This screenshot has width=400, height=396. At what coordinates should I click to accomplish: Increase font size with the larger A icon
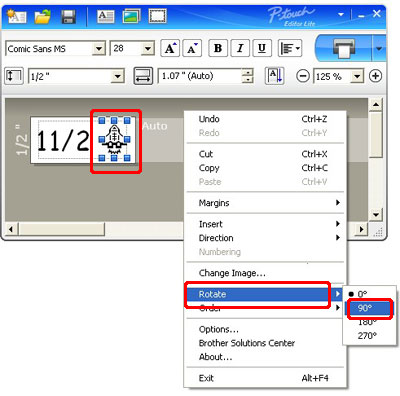170,49
